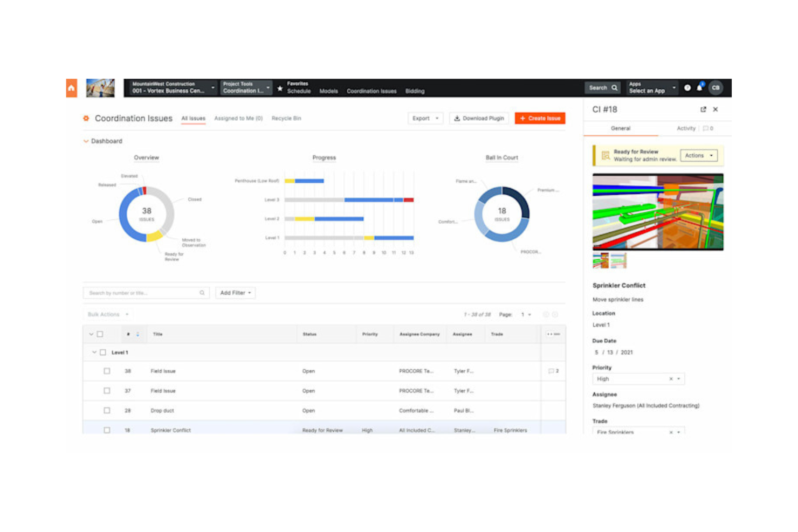Select the Ball In Court donut chart

coord(502,214)
